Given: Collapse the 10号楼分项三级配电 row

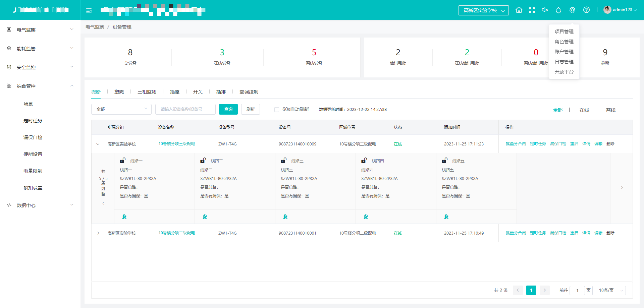Looking at the screenshot, I should pyautogui.click(x=98, y=144).
